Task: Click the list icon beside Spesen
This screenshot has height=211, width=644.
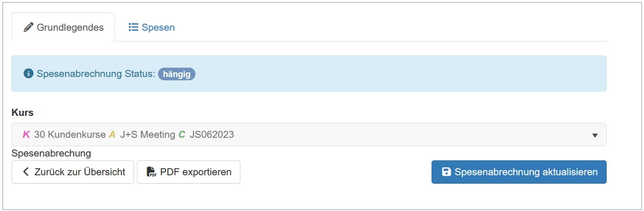Action: click(134, 27)
